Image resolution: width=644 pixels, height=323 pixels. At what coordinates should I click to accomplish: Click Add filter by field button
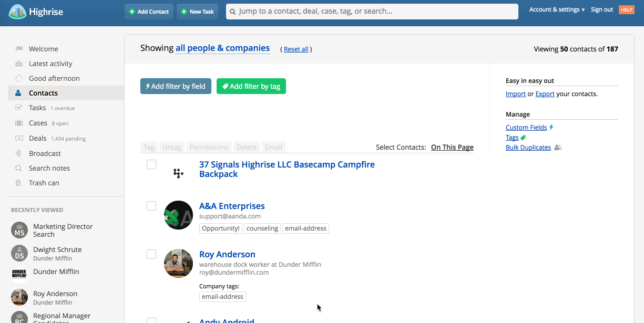click(x=176, y=86)
